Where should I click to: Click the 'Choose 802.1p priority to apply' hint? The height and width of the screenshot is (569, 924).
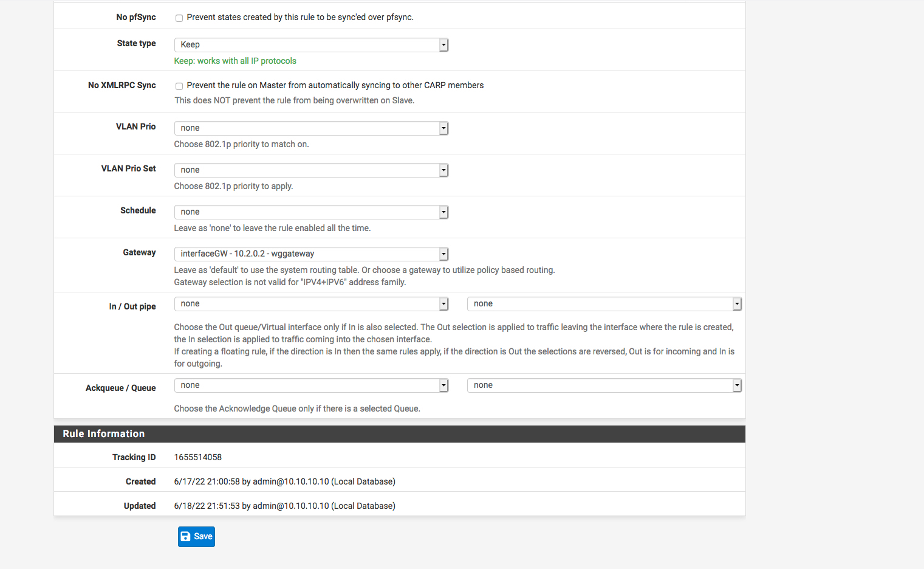234,186
